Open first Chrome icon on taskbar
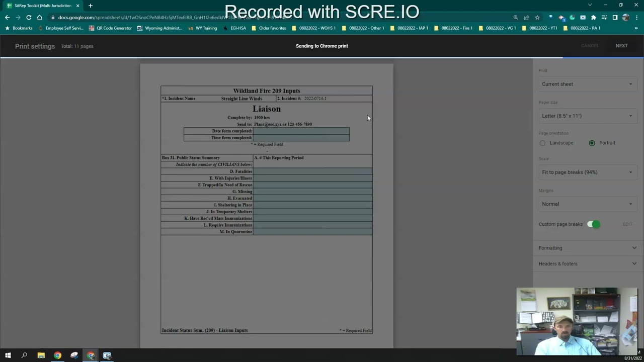This screenshot has height=362, width=644. pos(57,355)
